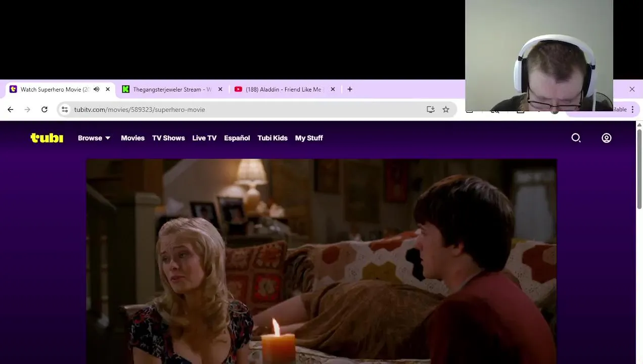Open the Tubi search icon
Screen dimensions: 643x364
click(x=576, y=138)
